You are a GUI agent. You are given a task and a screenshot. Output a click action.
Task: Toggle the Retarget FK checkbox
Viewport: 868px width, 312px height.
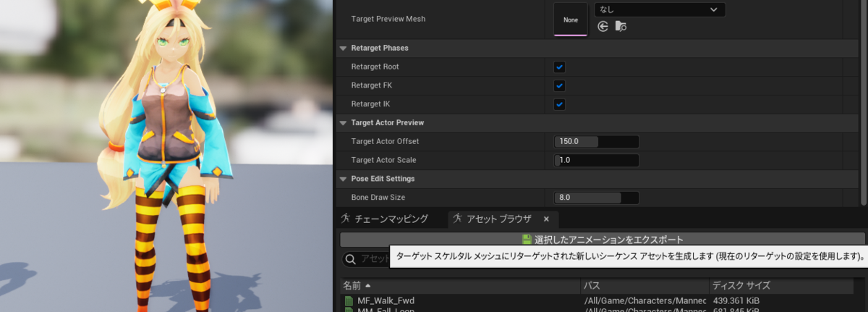pyautogui.click(x=560, y=85)
